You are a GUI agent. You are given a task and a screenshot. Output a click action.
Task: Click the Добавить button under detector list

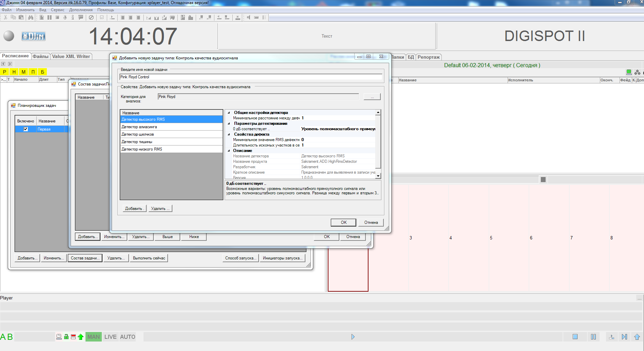134,209
